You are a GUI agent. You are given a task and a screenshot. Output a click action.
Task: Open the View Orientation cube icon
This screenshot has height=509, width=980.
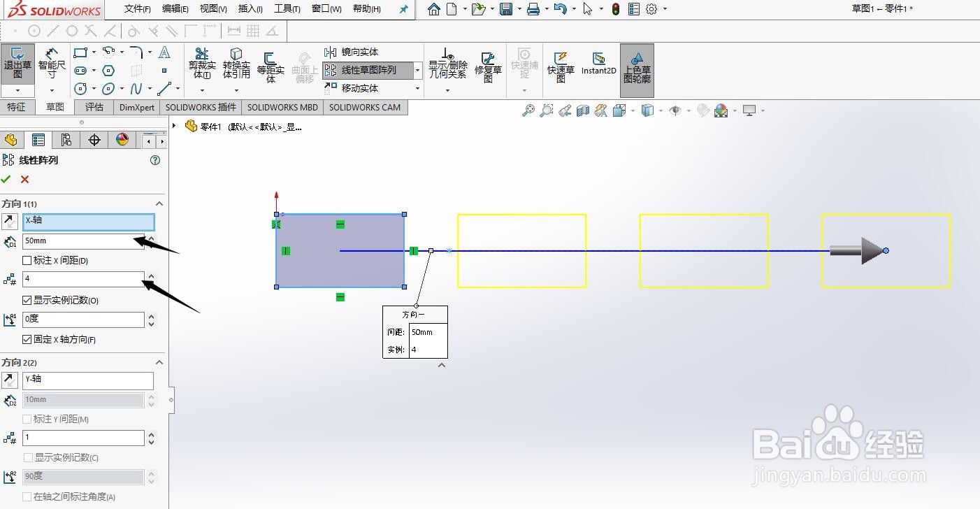(619, 110)
